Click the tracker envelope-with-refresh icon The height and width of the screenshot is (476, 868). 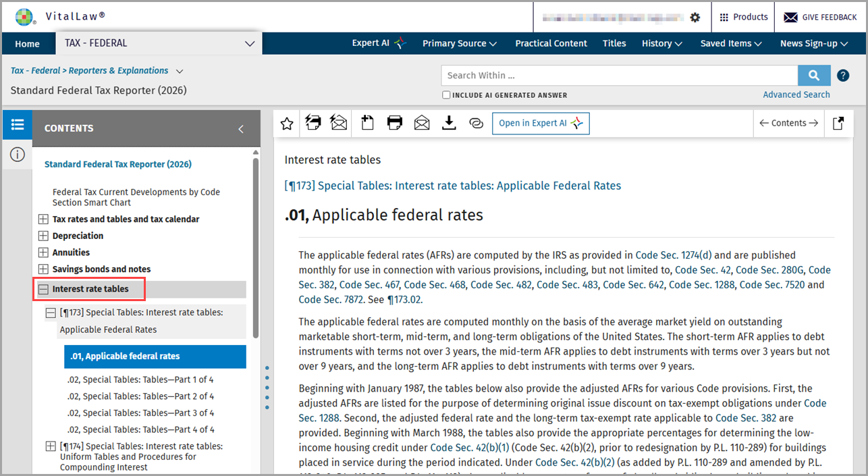(x=338, y=123)
